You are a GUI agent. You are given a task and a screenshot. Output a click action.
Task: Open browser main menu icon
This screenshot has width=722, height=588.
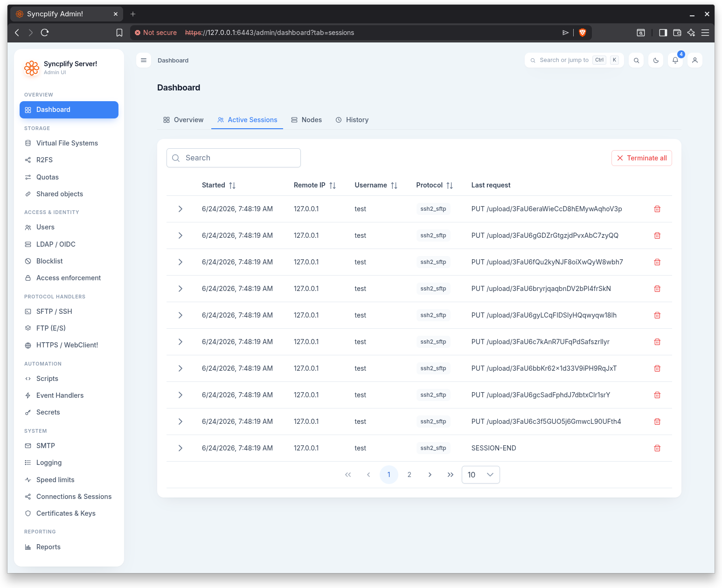[705, 33]
